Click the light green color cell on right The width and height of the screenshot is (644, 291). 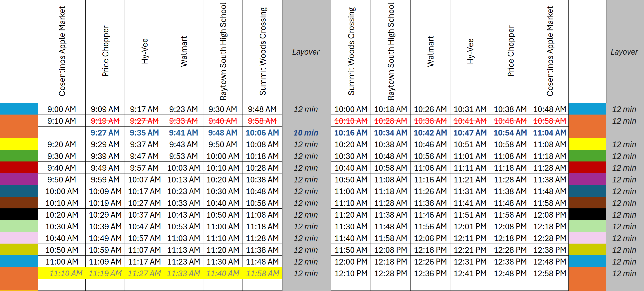point(587,226)
